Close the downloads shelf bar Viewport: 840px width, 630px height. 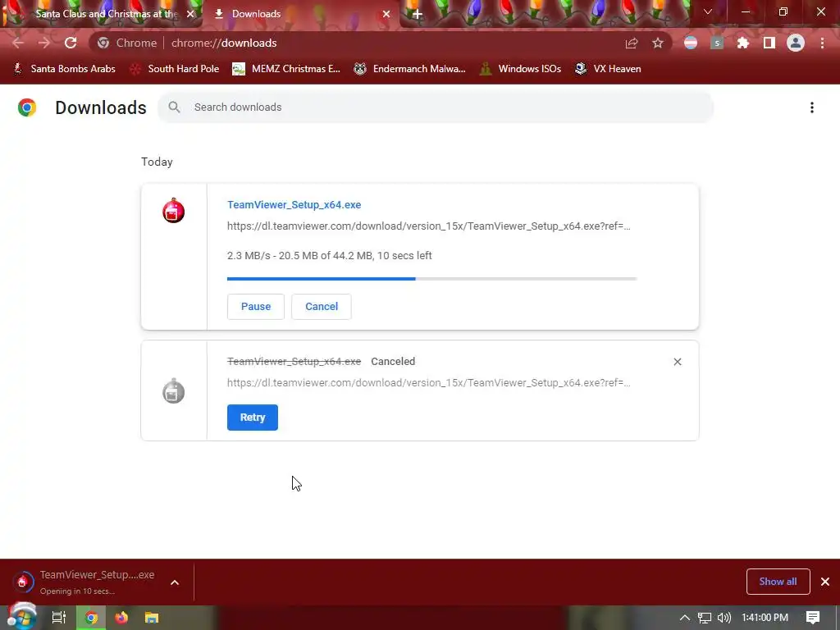click(825, 582)
